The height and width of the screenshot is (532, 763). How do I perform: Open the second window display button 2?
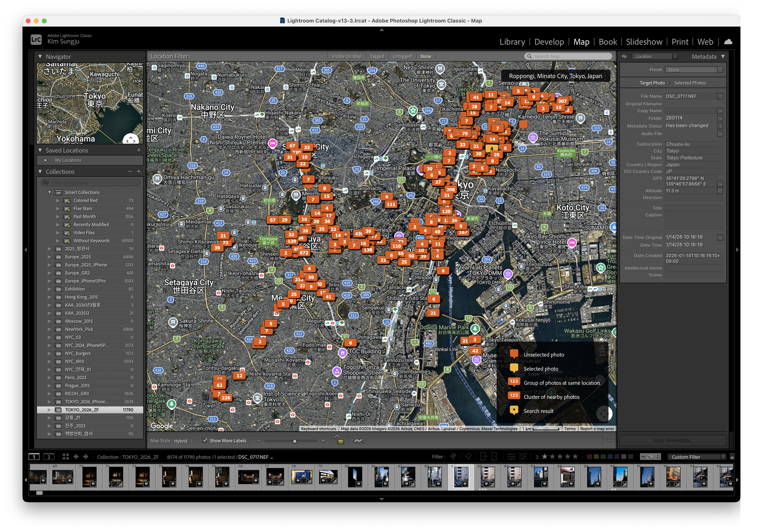(48, 457)
